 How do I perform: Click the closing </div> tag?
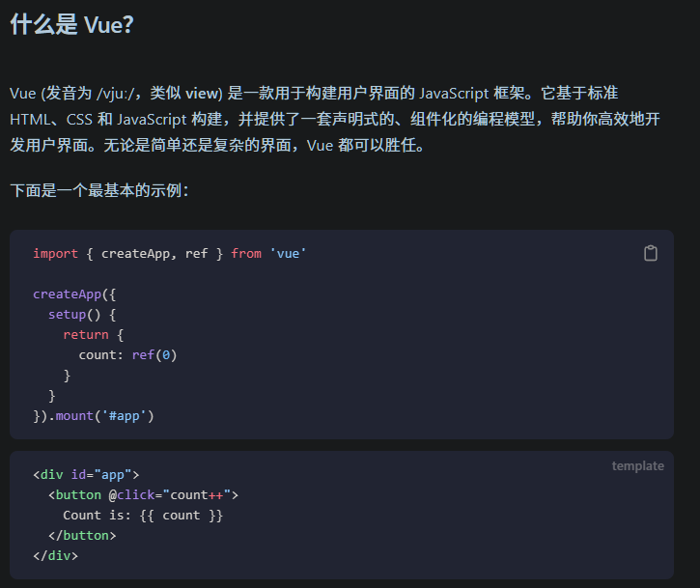pos(55,555)
